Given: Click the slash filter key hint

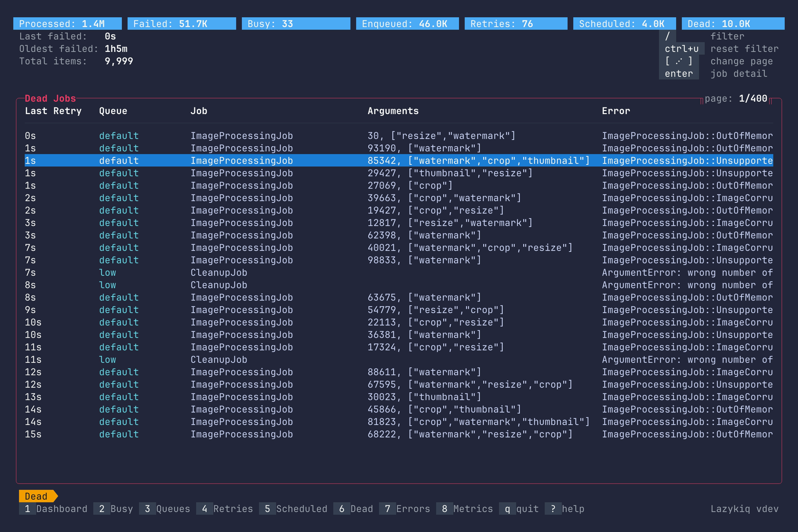Looking at the screenshot, I should [x=667, y=36].
